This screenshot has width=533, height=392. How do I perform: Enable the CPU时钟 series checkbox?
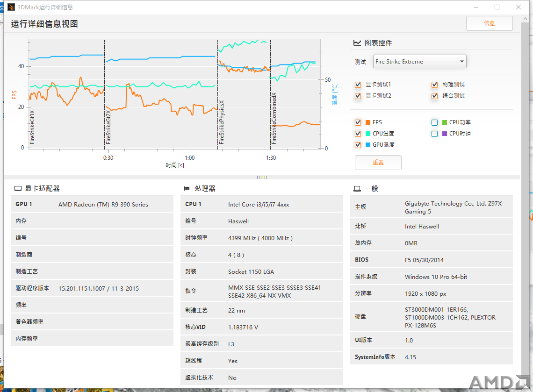[x=434, y=134]
